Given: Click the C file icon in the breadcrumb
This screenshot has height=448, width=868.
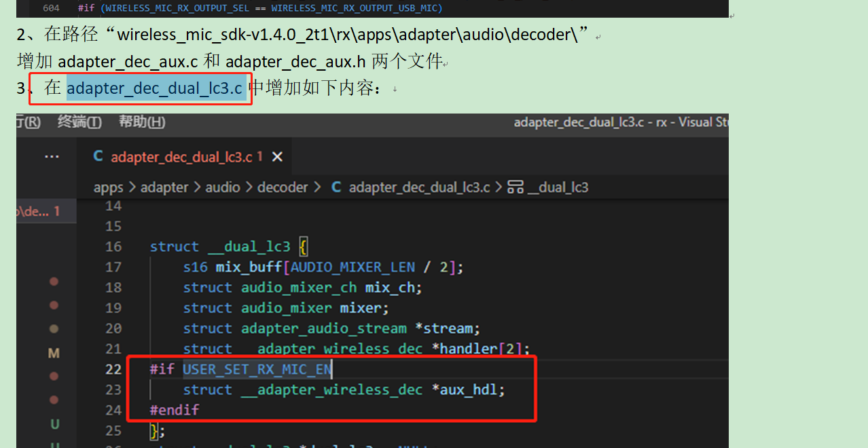Looking at the screenshot, I should 336,187.
